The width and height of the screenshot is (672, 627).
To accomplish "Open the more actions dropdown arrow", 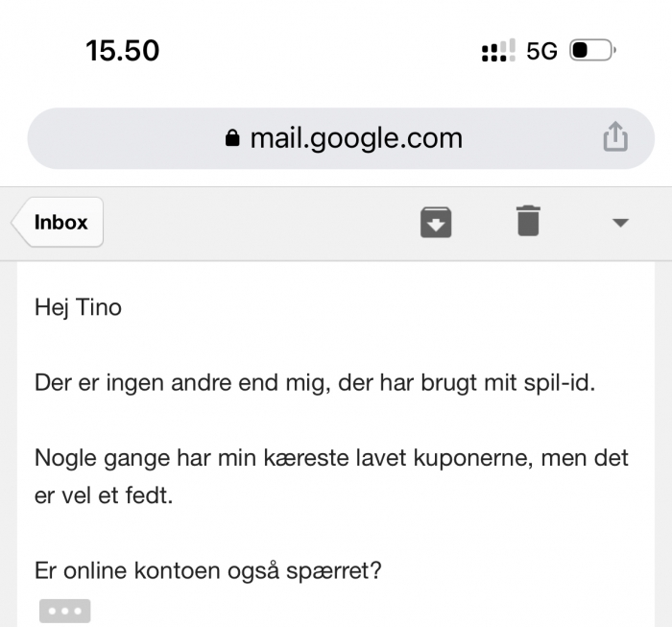I will click(x=620, y=223).
